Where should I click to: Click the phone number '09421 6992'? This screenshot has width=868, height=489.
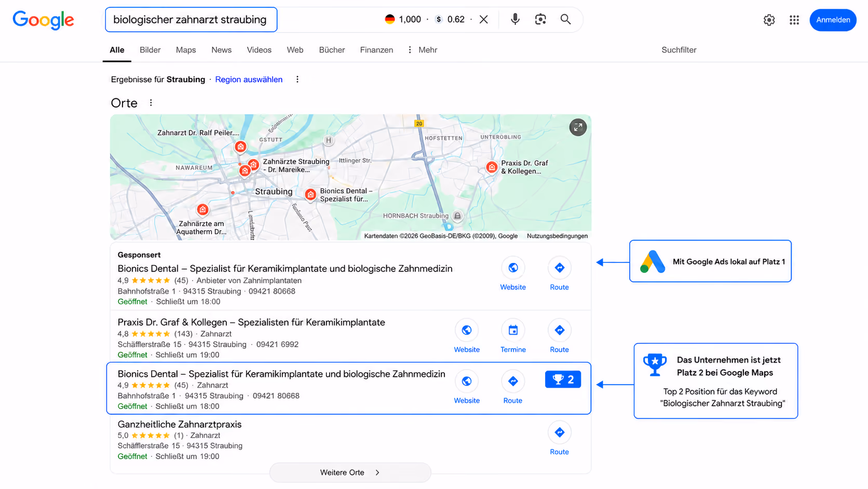point(277,344)
